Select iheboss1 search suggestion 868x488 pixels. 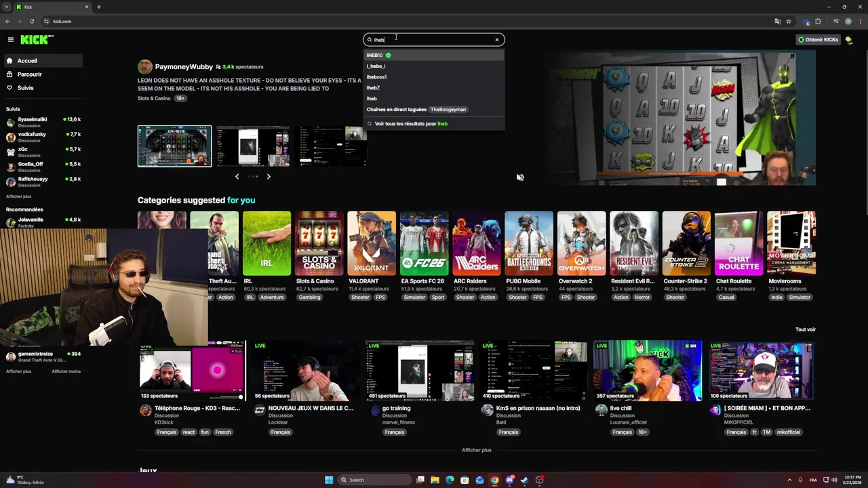pos(434,77)
